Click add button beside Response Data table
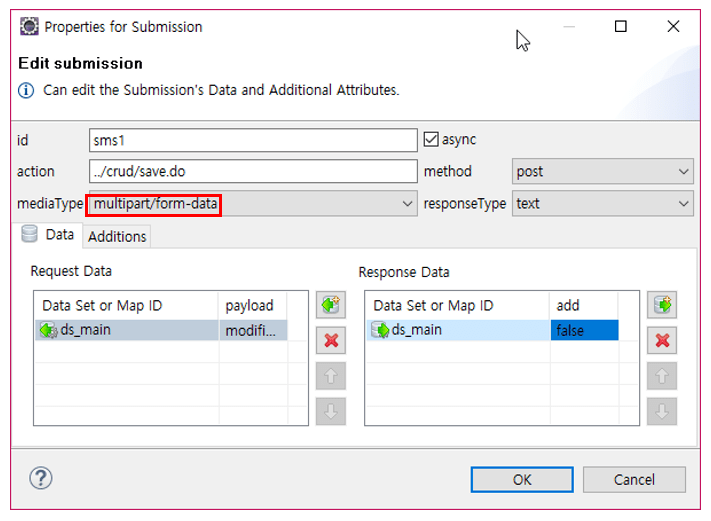The height and width of the screenshot is (521, 711). tap(660, 305)
